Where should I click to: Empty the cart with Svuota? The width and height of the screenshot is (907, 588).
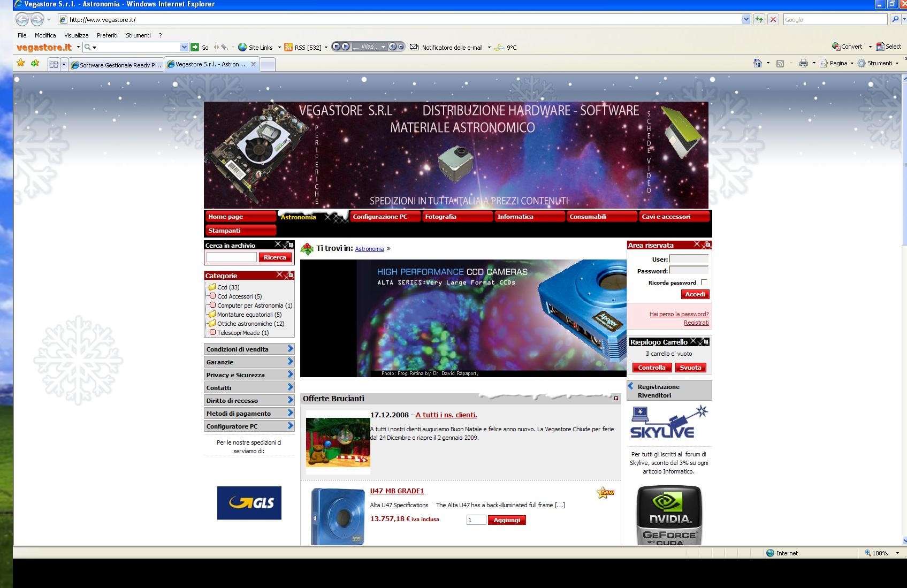690,368
